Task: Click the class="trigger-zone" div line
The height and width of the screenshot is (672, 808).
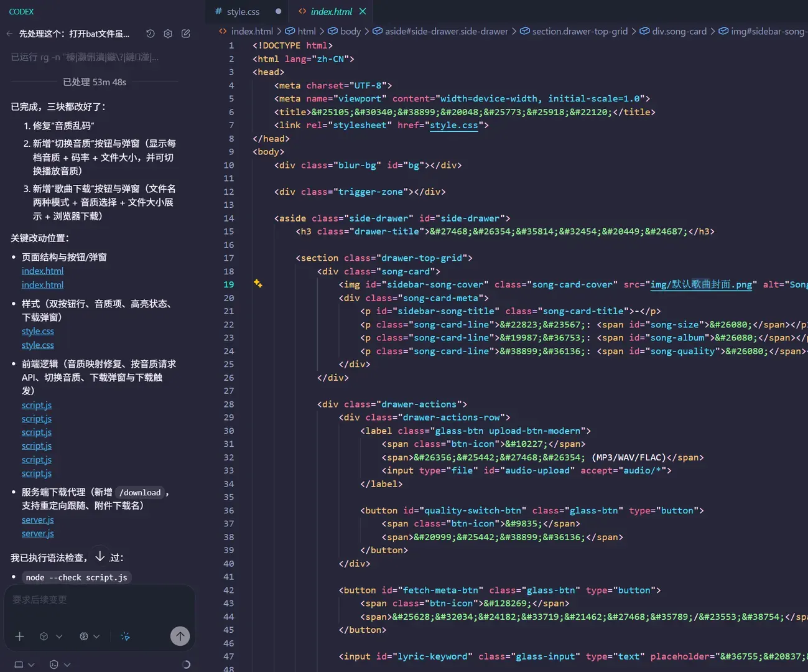Action: pyautogui.click(x=360, y=192)
